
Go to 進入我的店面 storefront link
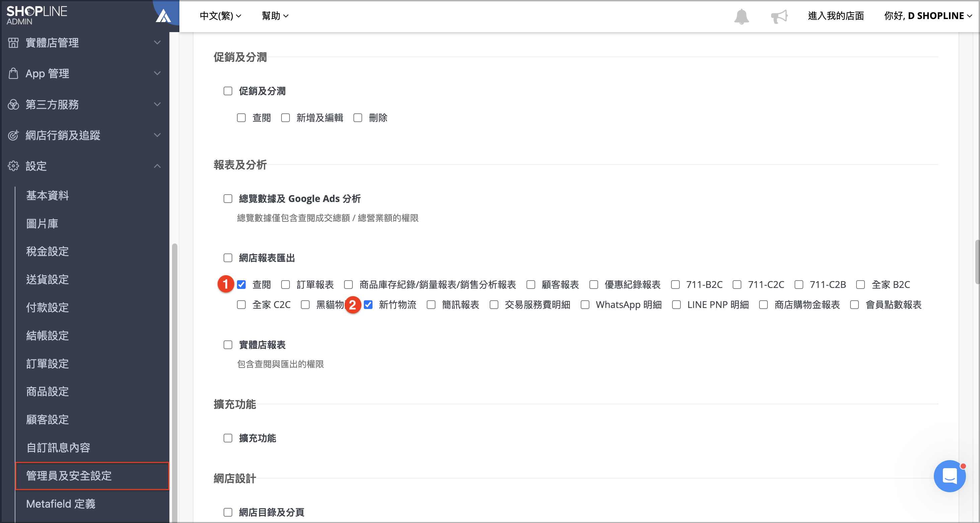836,16
